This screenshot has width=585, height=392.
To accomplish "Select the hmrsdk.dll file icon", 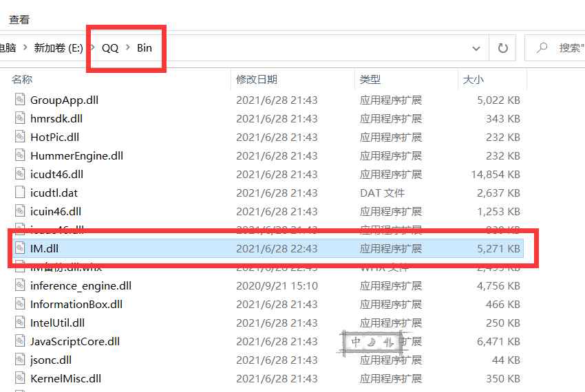I will point(20,118).
